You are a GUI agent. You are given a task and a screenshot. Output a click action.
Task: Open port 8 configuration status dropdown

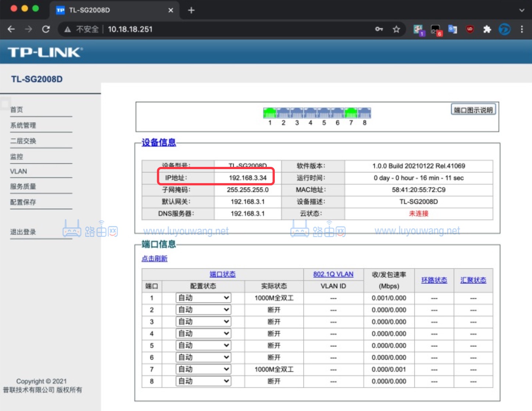(x=203, y=381)
